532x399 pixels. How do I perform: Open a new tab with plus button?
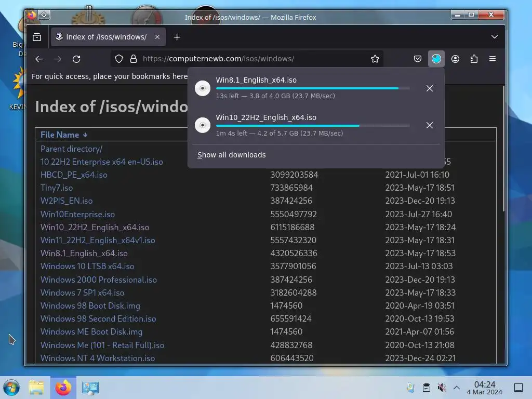[177, 37]
